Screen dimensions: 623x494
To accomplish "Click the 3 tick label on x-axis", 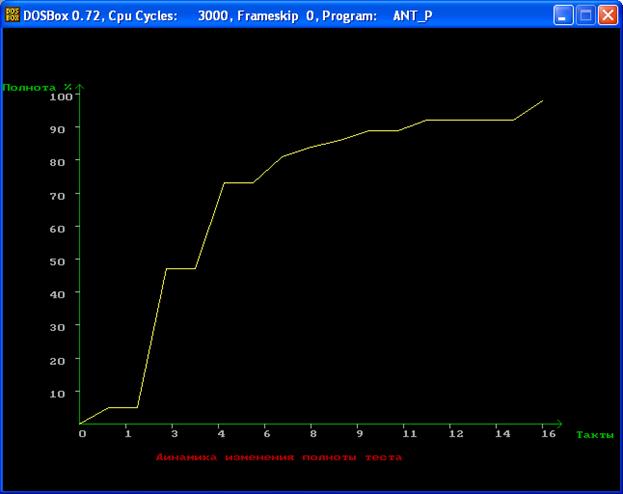I will tap(173, 434).
